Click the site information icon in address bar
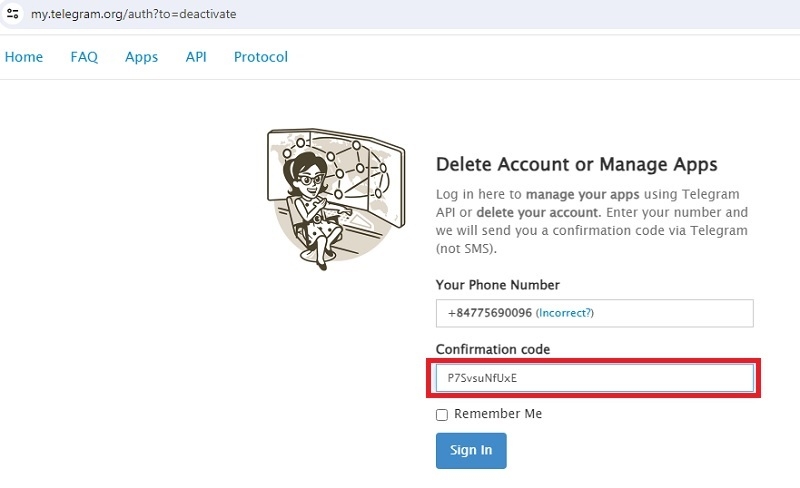Viewport: 800px width, 488px height. (x=13, y=16)
